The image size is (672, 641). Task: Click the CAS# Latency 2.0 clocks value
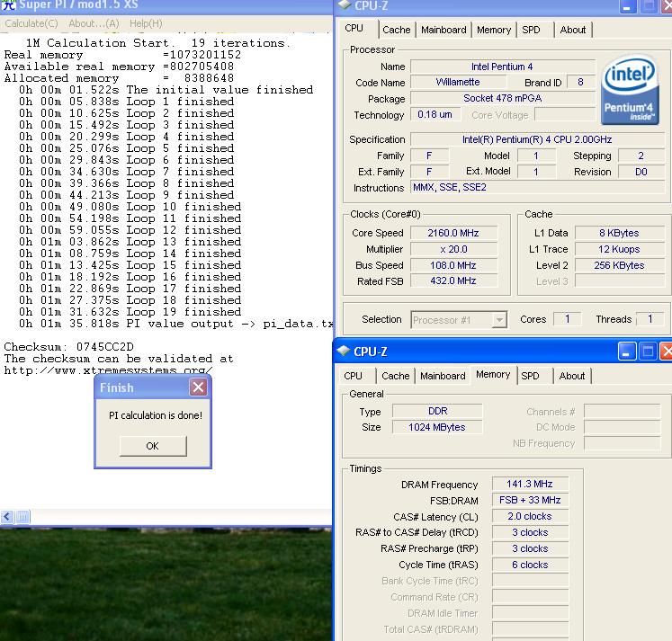point(530,516)
